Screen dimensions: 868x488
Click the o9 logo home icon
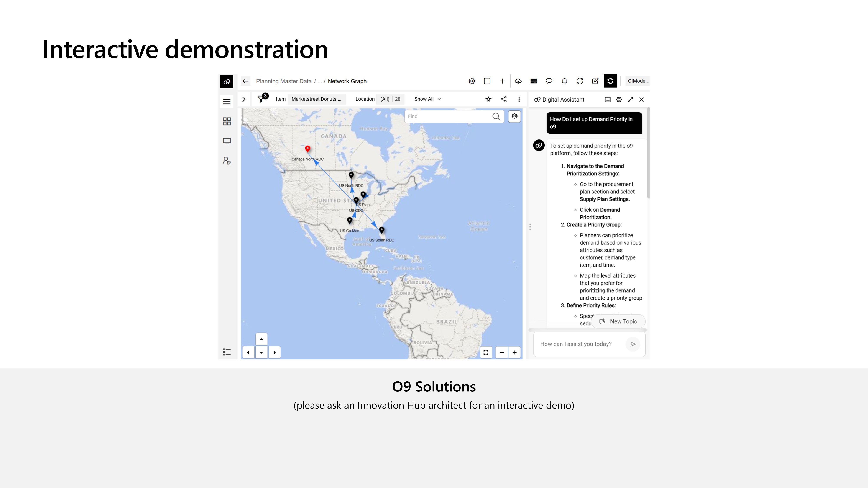(x=227, y=82)
